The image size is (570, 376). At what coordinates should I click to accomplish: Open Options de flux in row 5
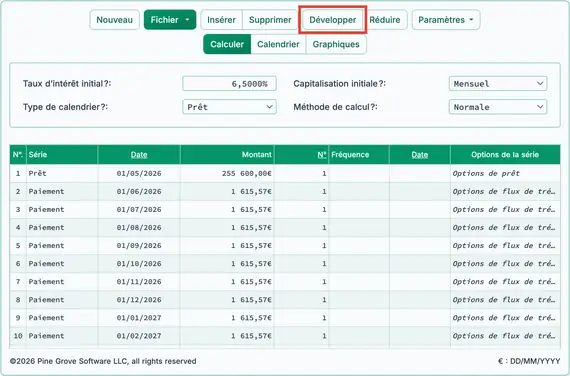click(x=505, y=246)
